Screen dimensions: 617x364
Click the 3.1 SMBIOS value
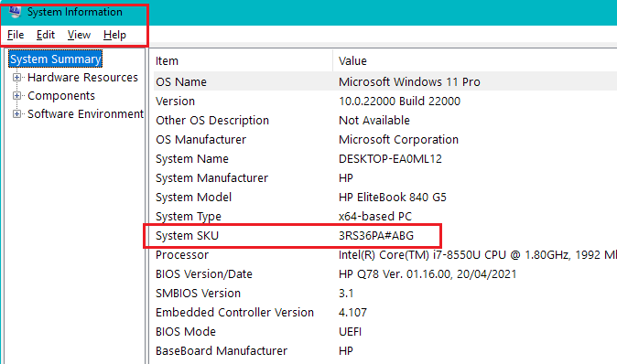(346, 294)
